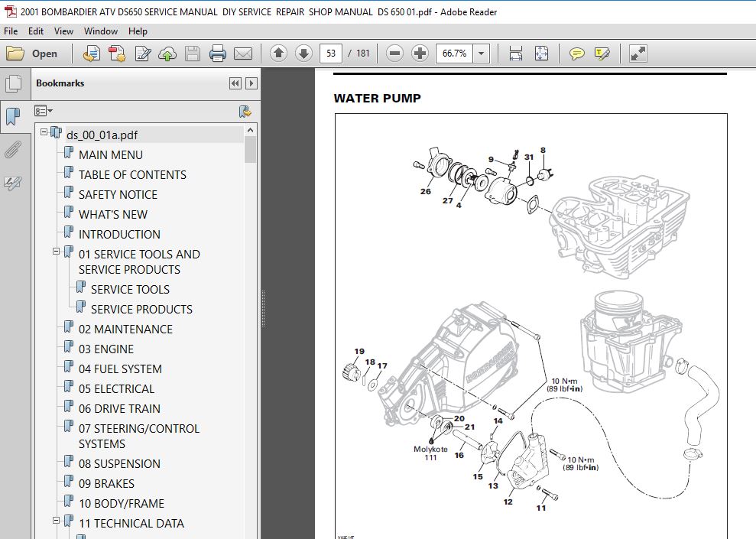
Task: Collapse the 11 TECHNICAL DATA node
Action: 56,520
